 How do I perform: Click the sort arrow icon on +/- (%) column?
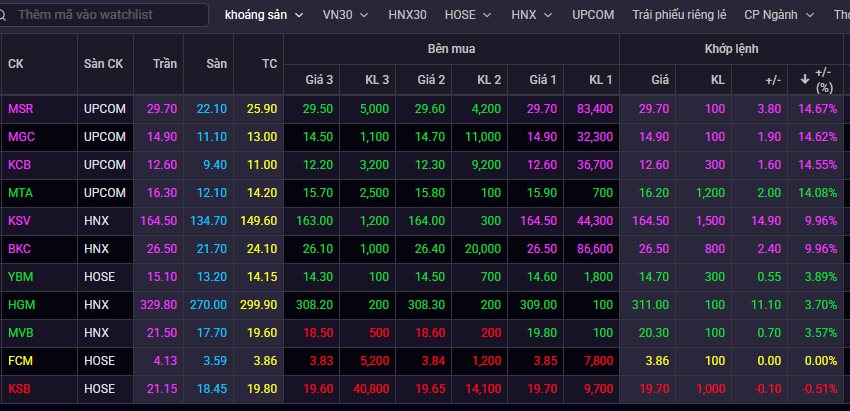[x=805, y=79]
